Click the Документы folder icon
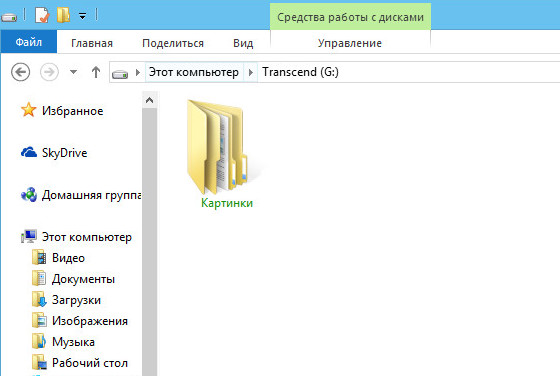560x376 pixels. 39,279
